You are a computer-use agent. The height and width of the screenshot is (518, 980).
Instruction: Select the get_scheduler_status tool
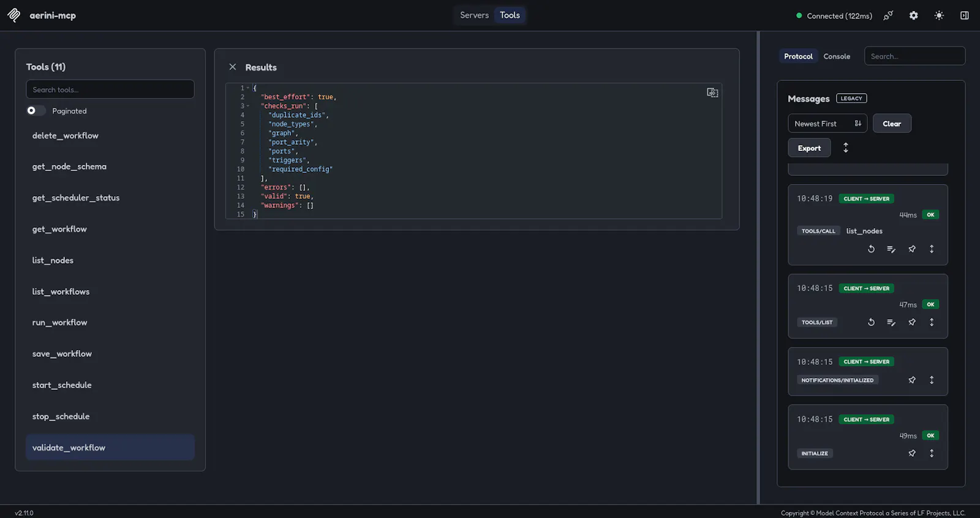[x=110, y=197]
